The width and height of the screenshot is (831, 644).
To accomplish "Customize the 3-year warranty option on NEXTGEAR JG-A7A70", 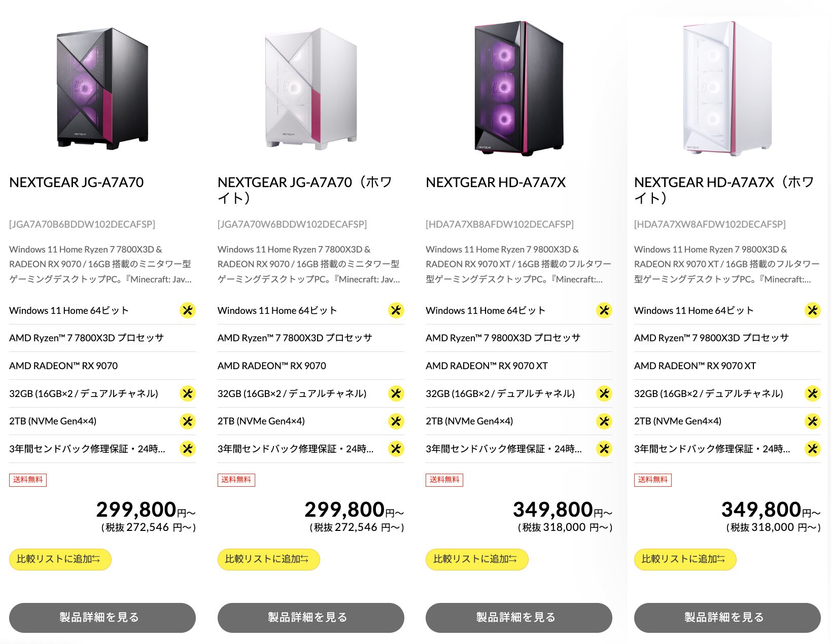I will point(188,448).
